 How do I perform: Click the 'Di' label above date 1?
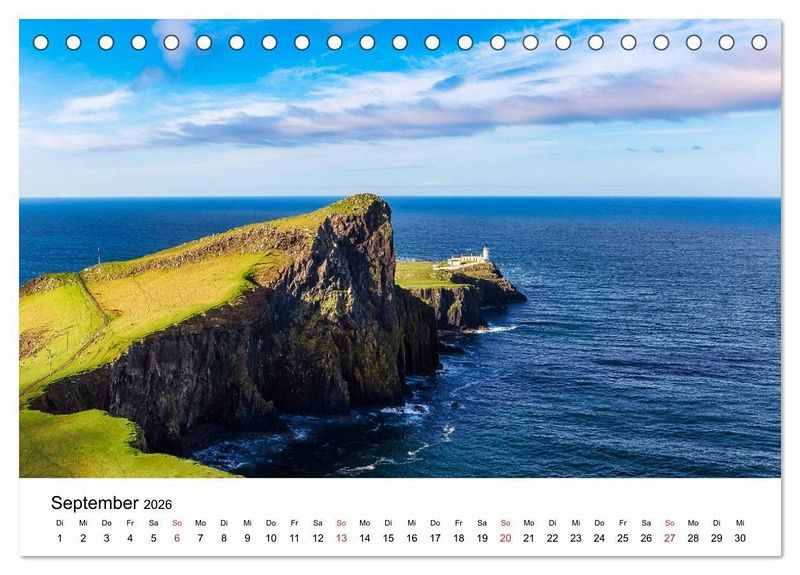pyautogui.click(x=60, y=523)
